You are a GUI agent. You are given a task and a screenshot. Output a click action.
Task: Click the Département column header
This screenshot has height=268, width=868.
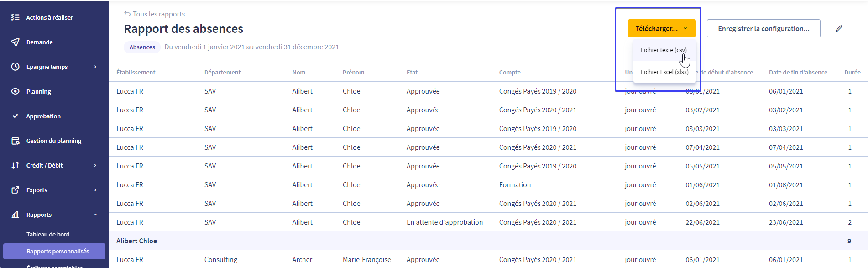[222, 72]
